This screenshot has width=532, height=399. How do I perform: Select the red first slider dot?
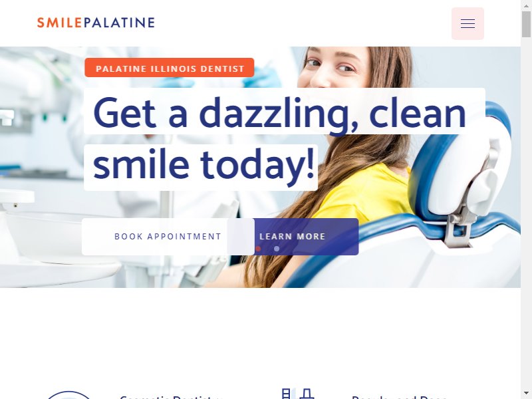coord(258,249)
